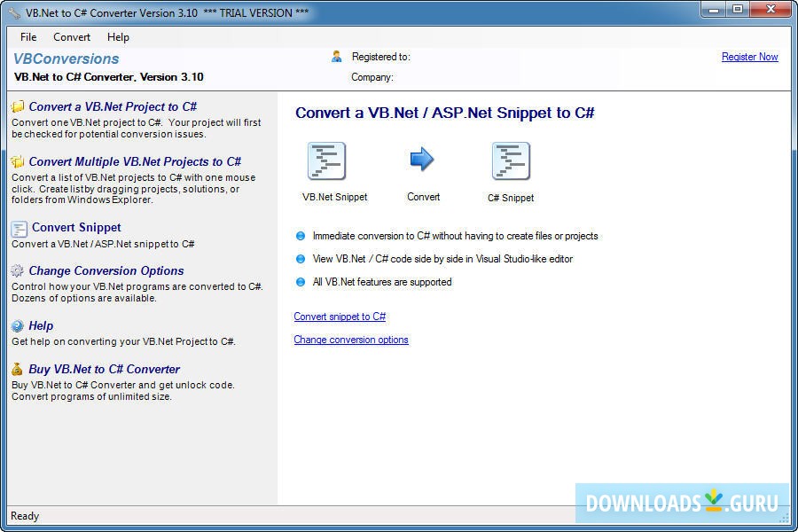Click the 'Ready' status bar text

(25, 516)
